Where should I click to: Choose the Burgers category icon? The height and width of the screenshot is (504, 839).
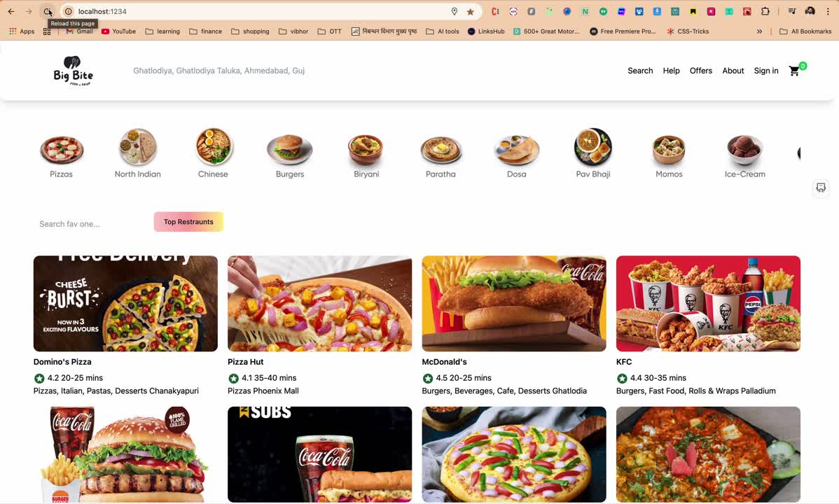[289, 149]
